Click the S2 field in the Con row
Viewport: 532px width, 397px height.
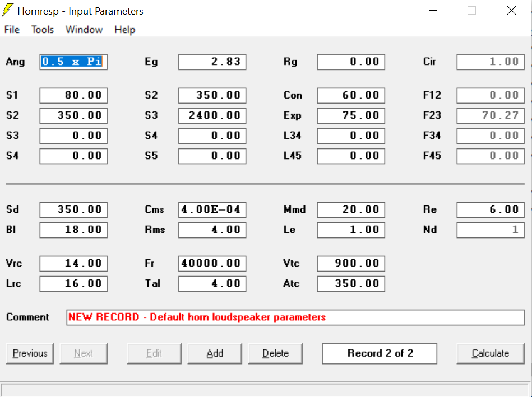coord(212,96)
